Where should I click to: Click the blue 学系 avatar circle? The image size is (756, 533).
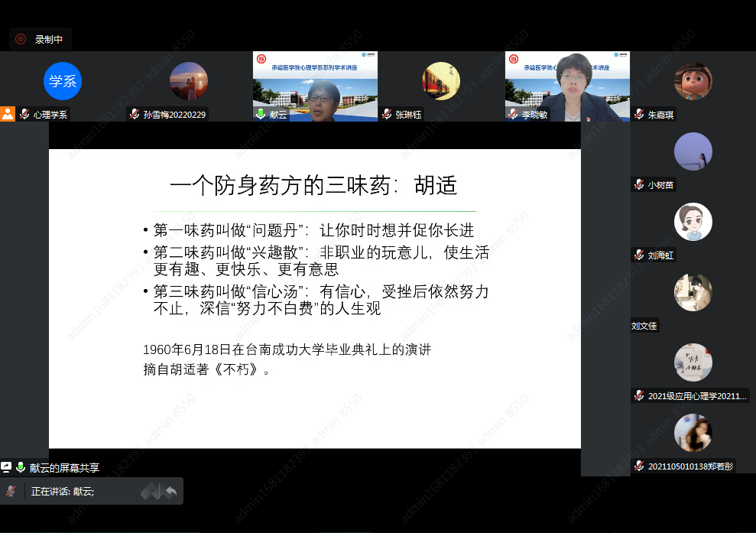[63, 81]
